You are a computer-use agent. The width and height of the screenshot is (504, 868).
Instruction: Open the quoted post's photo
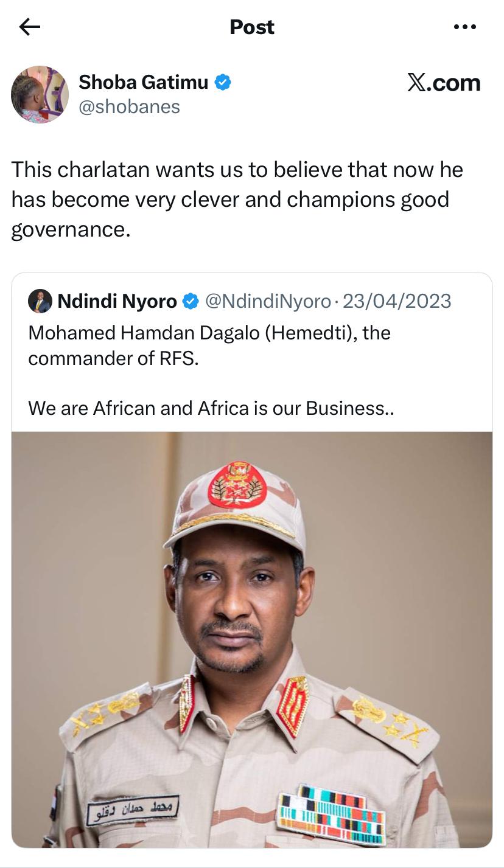[x=252, y=639]
